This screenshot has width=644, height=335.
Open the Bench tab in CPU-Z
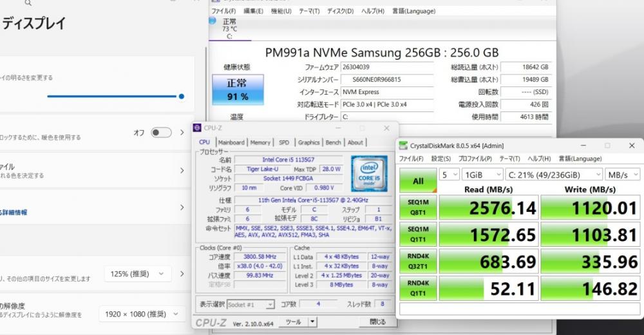click(333, 142)
